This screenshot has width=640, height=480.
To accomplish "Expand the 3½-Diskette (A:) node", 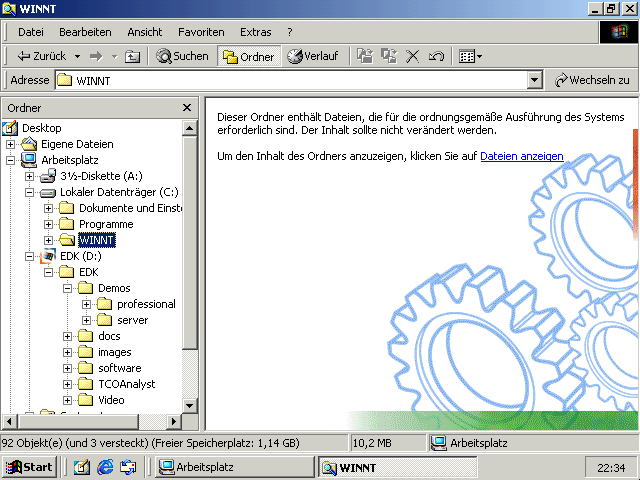I will coord(29,176).
